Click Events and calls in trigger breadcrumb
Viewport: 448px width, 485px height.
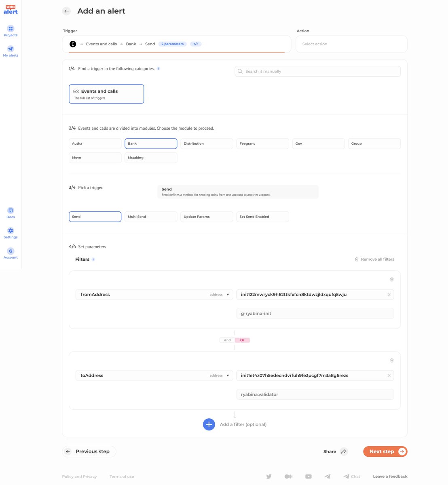(x=101, y=44)
